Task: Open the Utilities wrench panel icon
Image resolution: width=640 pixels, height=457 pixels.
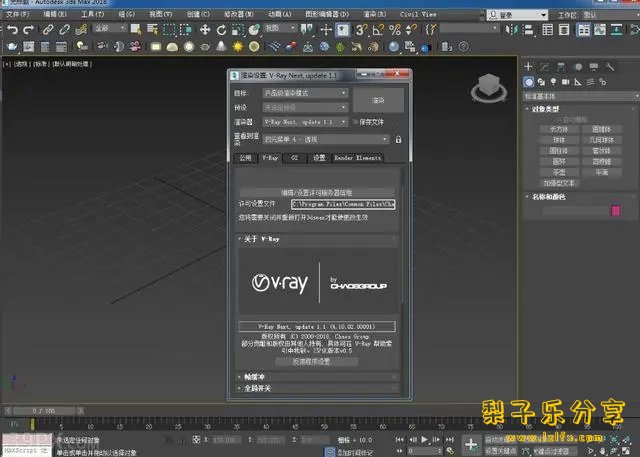Action: click(x=609, y=67)
